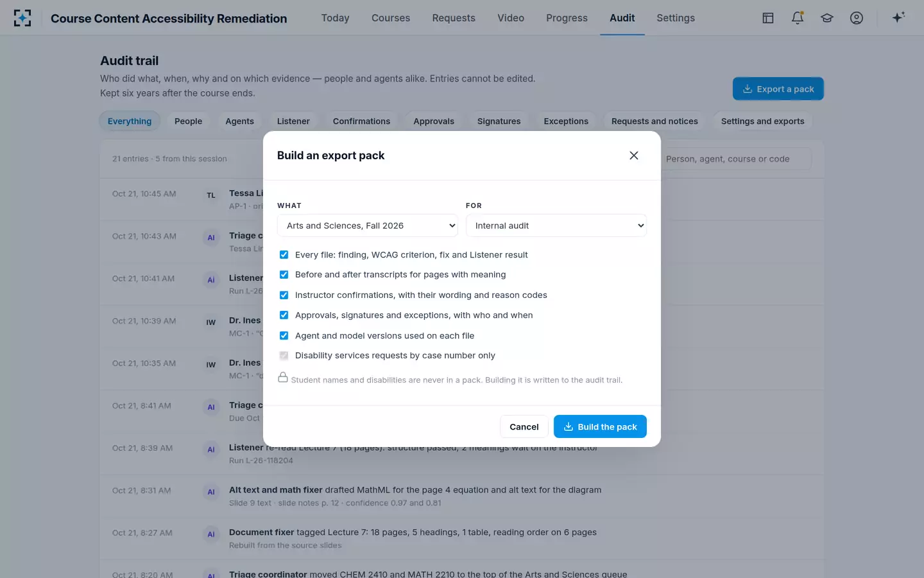Click the IW avatar on the 10:39 AM entry
This screenshot has width=924, height=578.
click(211, 322)
